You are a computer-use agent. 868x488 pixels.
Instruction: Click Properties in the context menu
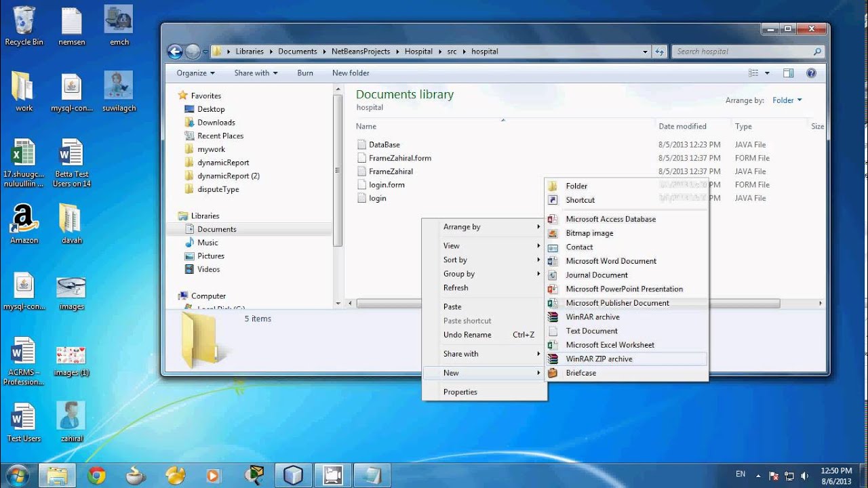(484, 392)
